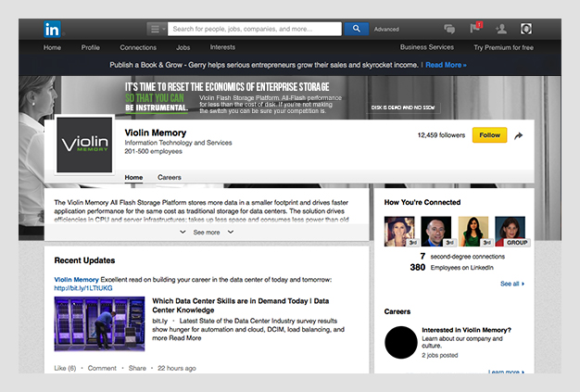Click the 'Disk is dead' banner button
The width and height of the screenshot is (580, 392).
click(403, 107)
